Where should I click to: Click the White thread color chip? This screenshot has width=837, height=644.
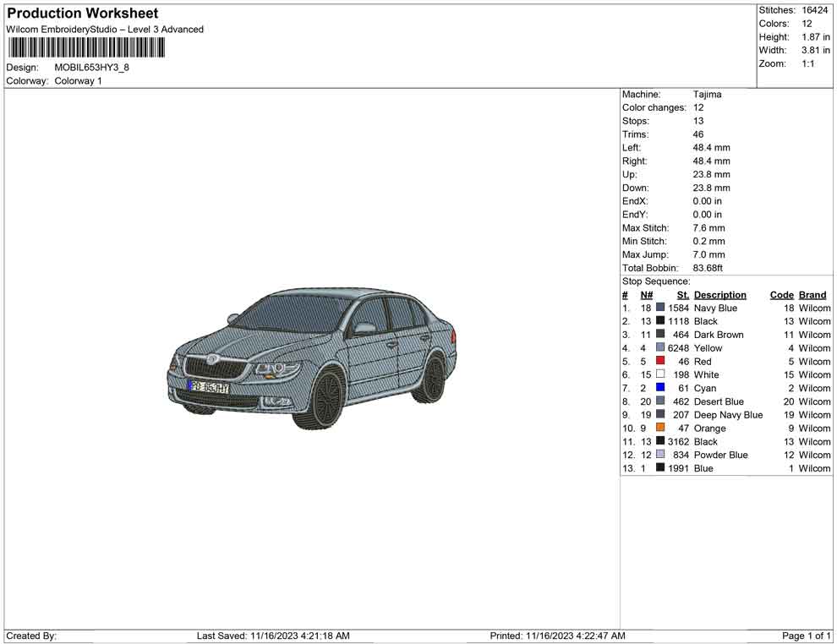[x=660, y=374]
